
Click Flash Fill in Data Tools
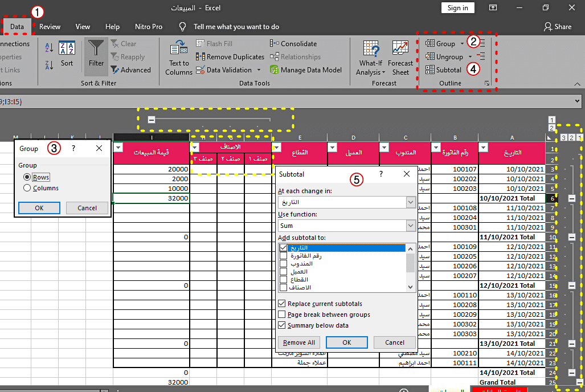[214, 44]
